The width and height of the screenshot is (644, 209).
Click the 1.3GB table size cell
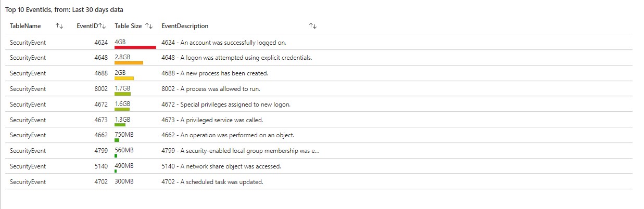(122, 120)
